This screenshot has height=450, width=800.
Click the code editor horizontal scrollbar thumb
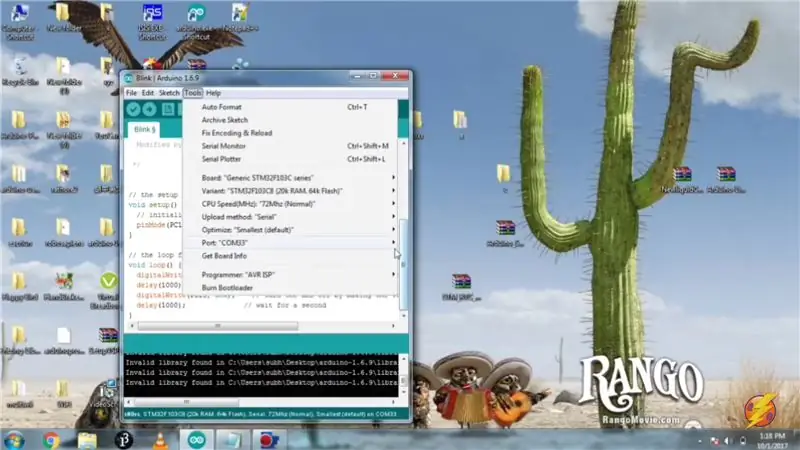pos(218,326)
